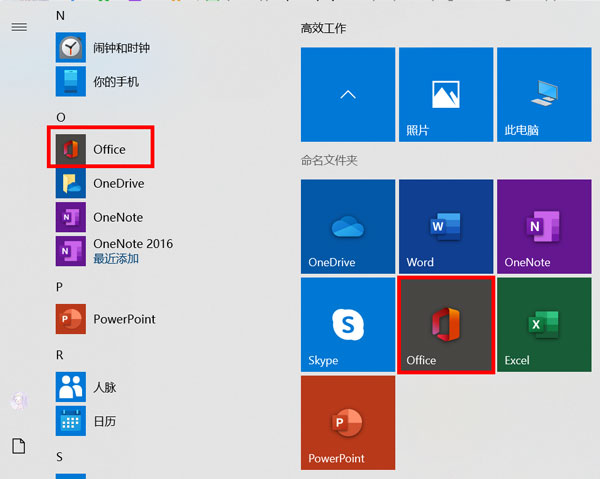The height and width of the screenshot is (479, 600).
Task: Select the 命名文件夹 group title
Action: click(329, 160)
